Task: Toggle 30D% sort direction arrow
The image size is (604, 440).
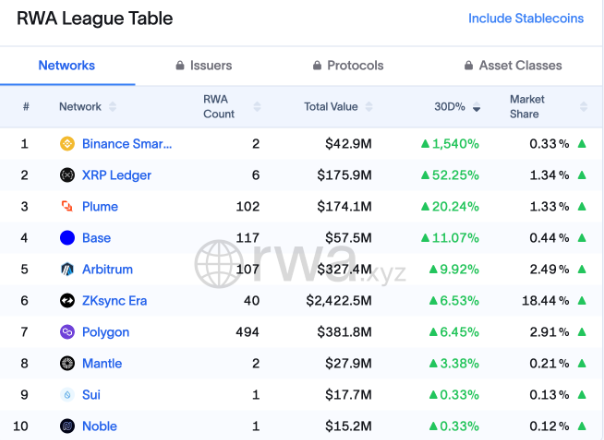Action: point(477,107)
